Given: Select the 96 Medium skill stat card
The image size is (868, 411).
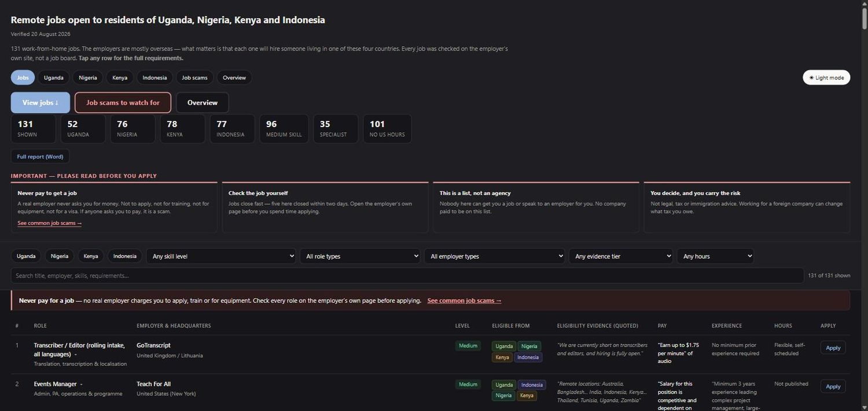Looking at the screenshot, I should click(x=284, y=129).
